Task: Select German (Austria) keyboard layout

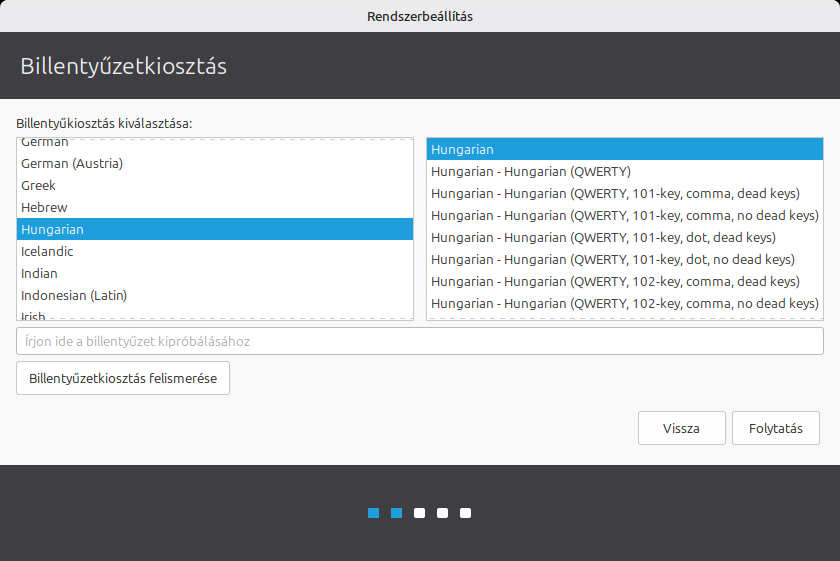Action: [x=72, y=163]
